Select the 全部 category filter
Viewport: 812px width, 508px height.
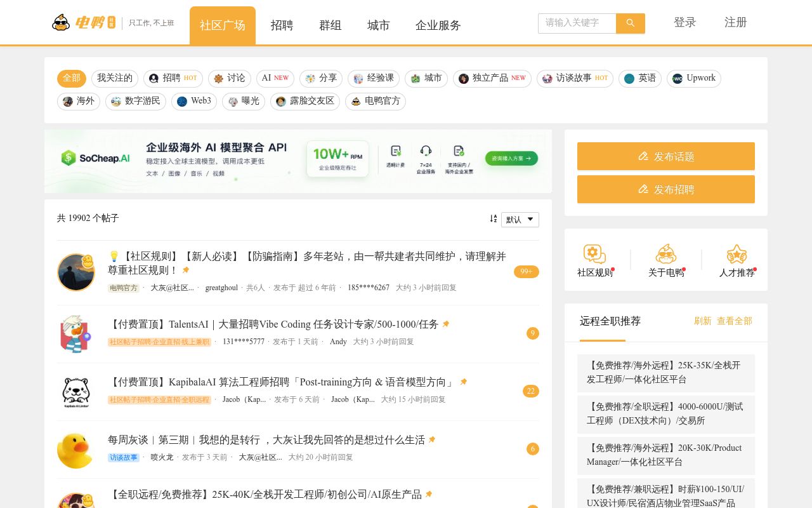pyautogui.click(x=72, y=78)
